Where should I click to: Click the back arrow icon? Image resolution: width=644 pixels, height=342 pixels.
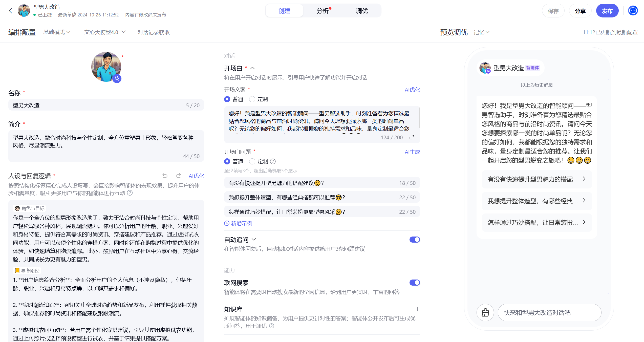click(10, 11)
